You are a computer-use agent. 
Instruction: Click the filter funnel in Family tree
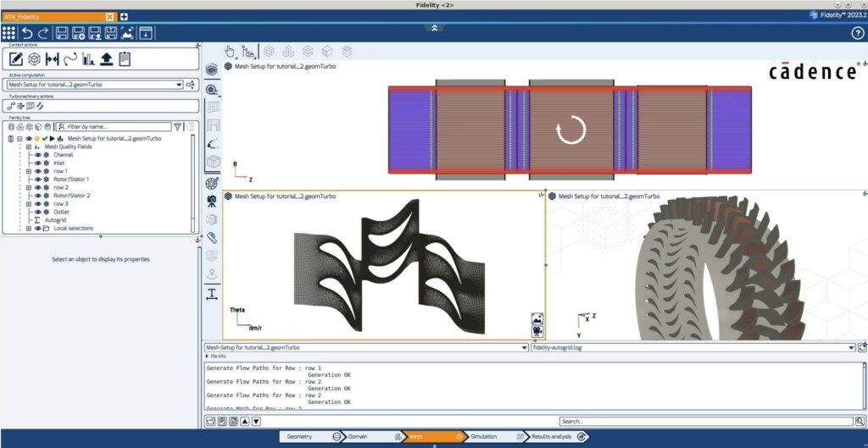tap(177, 127)
